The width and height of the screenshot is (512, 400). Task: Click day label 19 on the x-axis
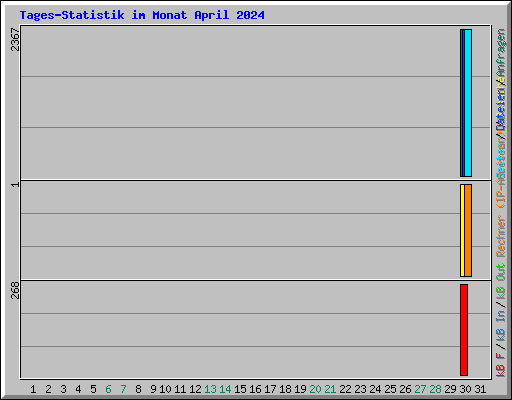click(300, 389)
